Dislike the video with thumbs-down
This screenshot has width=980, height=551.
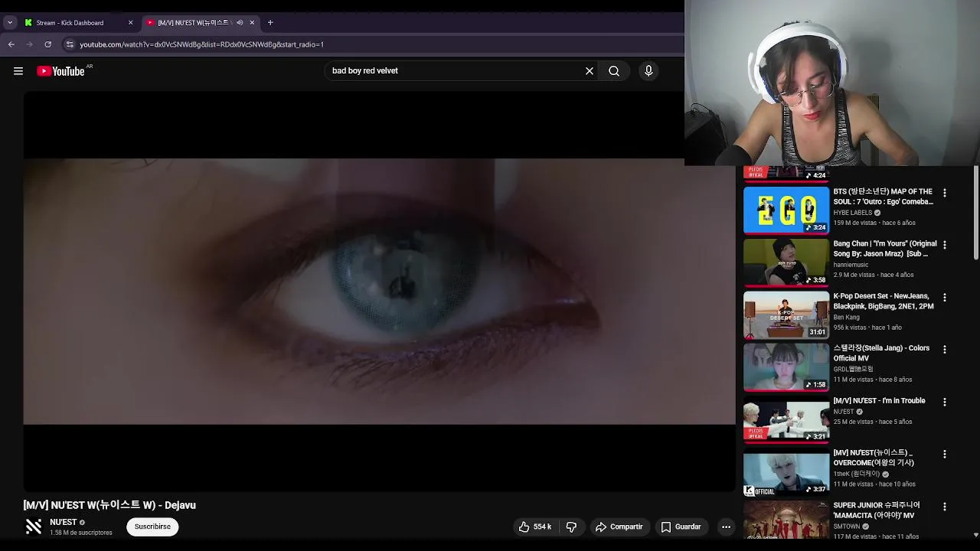click(571, 527)
